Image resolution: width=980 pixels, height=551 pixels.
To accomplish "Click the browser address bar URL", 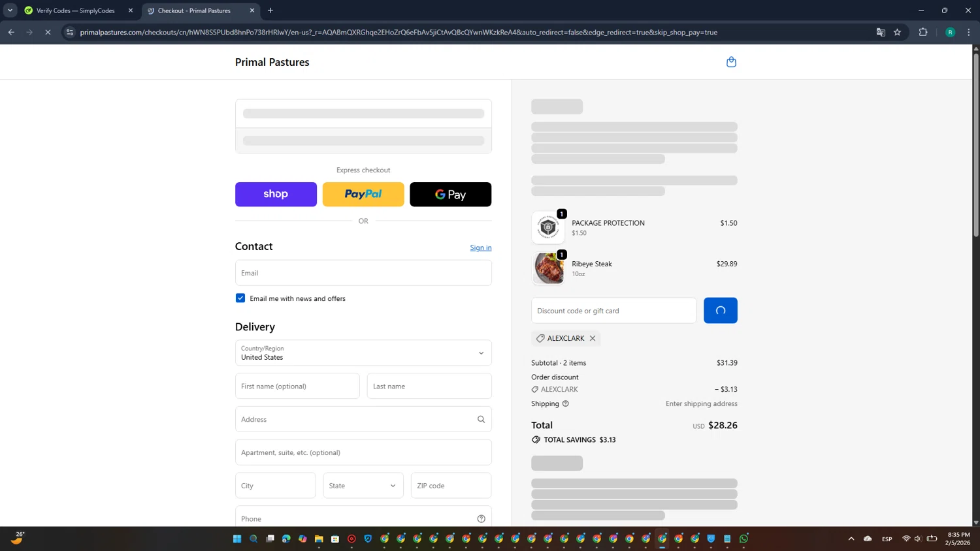I will point(399,32).
